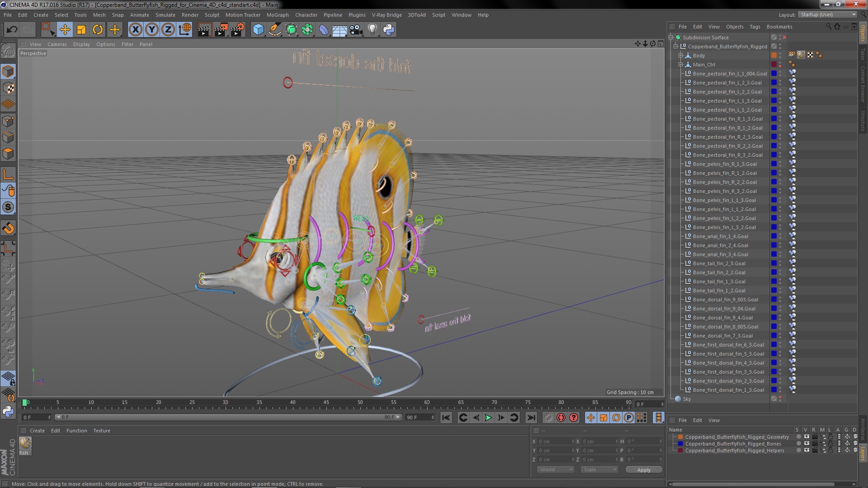Screen dimensions: 868x488
Task: Open the Character menu
Action: click(x=306, y=15)
